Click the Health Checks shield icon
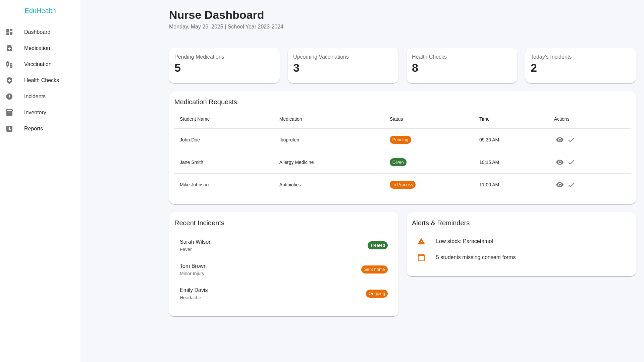Viewport: 644px width, 362px height. tap(9, 80)
